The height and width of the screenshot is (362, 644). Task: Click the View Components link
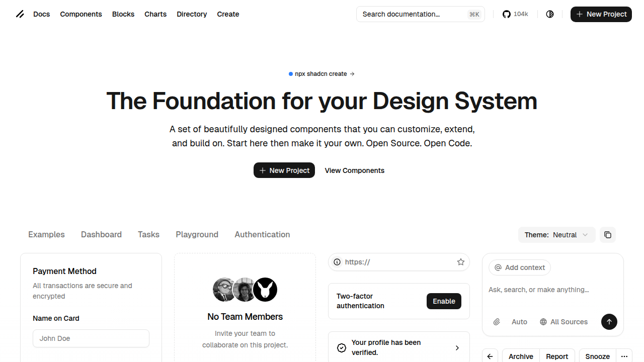[x=354, y=170]
